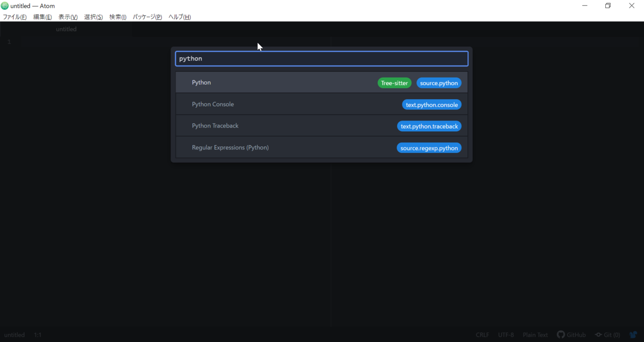Click the grammar search field containing python
Viewport: 644px width, 342px height.
pos(321,58)
